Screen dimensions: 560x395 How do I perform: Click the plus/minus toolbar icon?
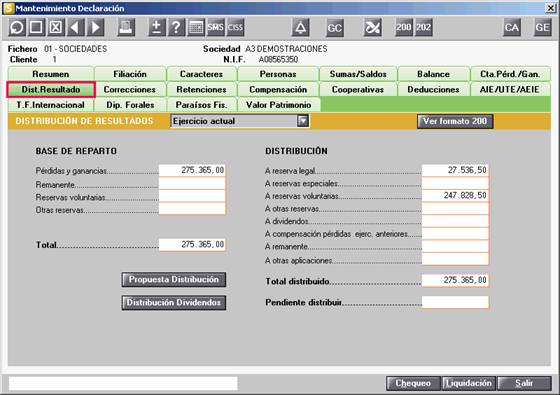(156, 28)
